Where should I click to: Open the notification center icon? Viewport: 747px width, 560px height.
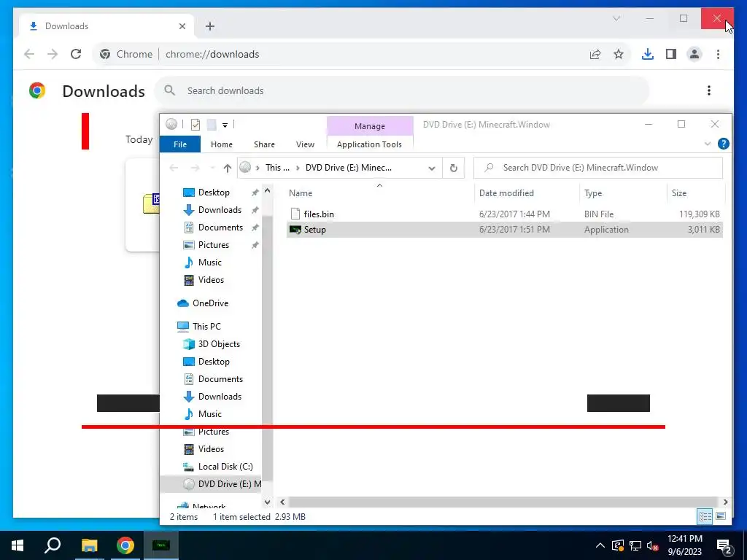724,547
